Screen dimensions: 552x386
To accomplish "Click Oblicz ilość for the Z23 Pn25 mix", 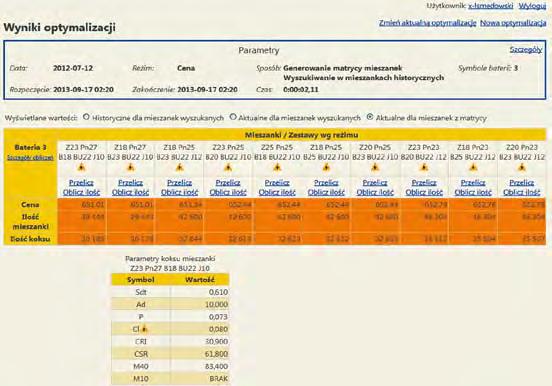I will (x=228, y=192).
